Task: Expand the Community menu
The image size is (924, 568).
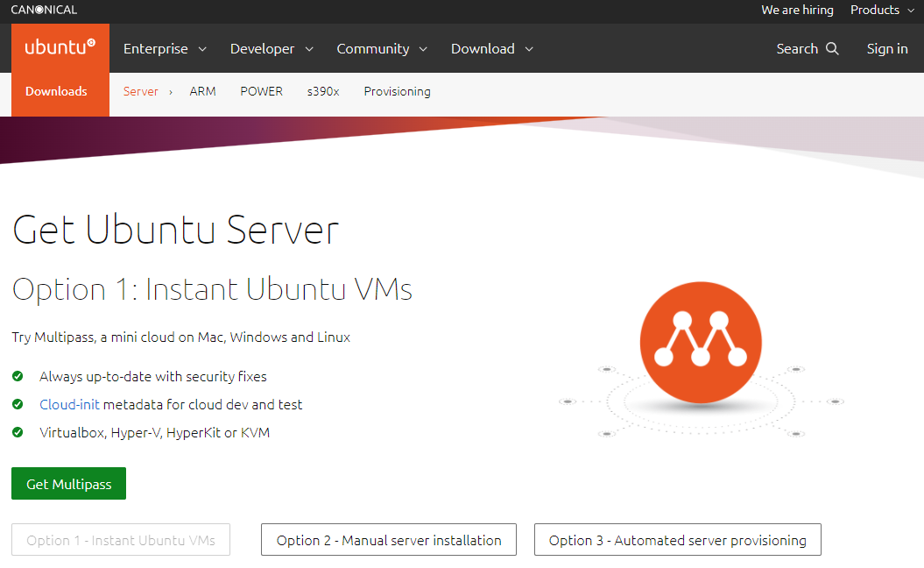Action: click(x=382, y=48)
